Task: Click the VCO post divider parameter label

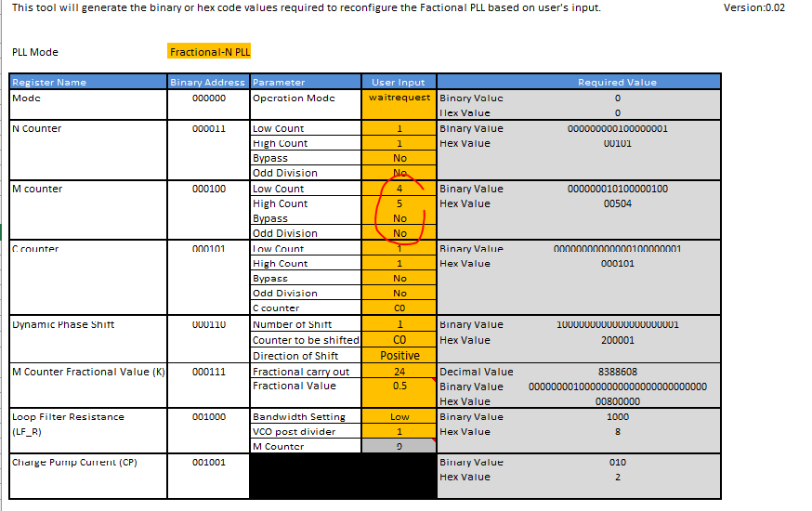Action: pos(295,431)
